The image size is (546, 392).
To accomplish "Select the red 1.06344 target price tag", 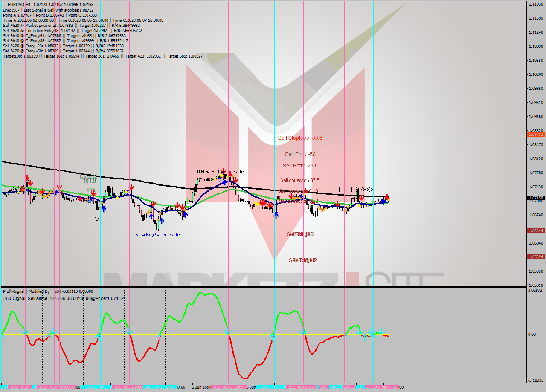I will pos(535,231).
